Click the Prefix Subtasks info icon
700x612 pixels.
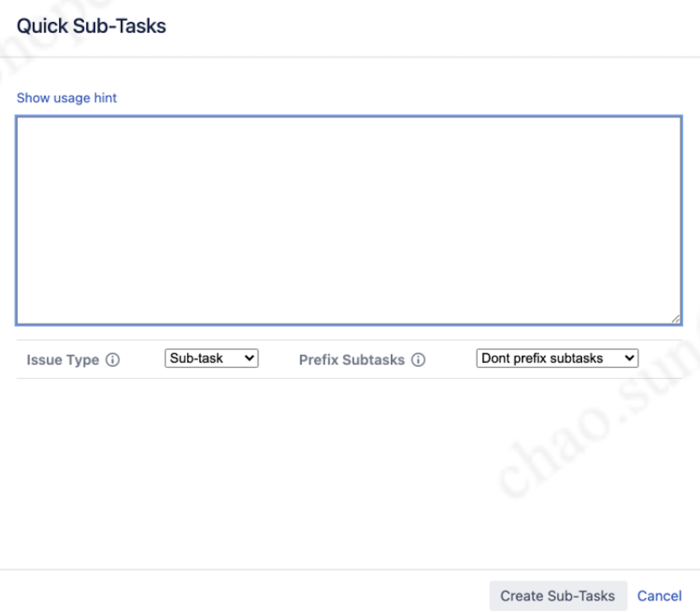[x=418, y=360]
